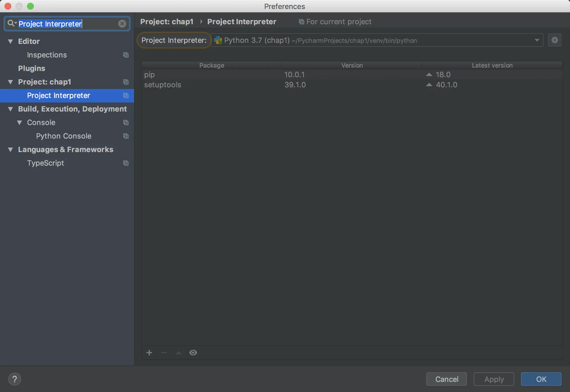Click the minus icon to uninstall package
Screen dimensions: 570x392
tap(164, 353)
